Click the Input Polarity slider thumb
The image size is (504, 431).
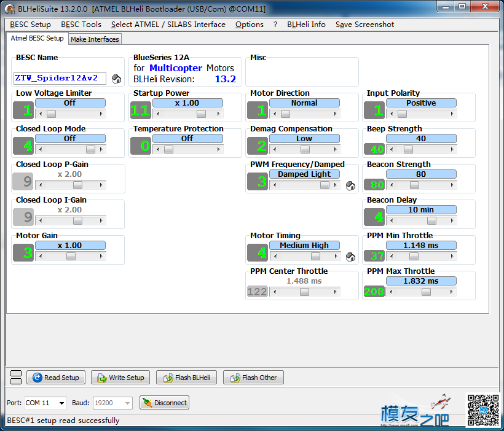pos(402,114)
